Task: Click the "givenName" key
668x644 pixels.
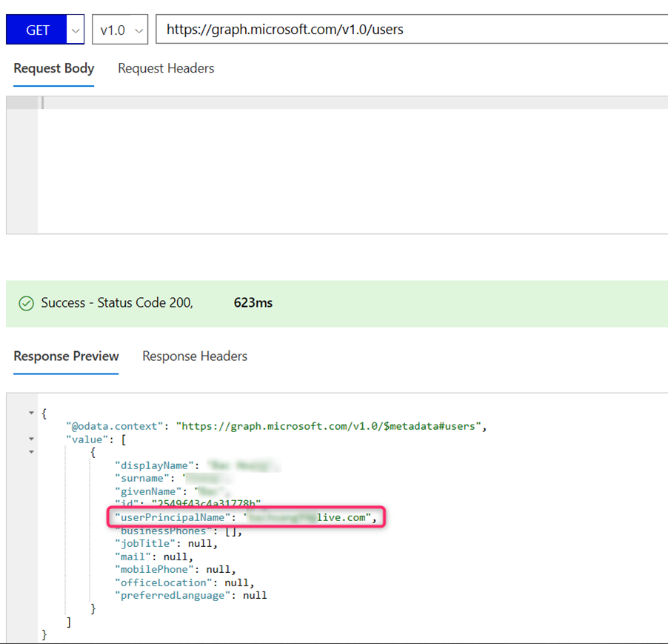Action: 148,491
